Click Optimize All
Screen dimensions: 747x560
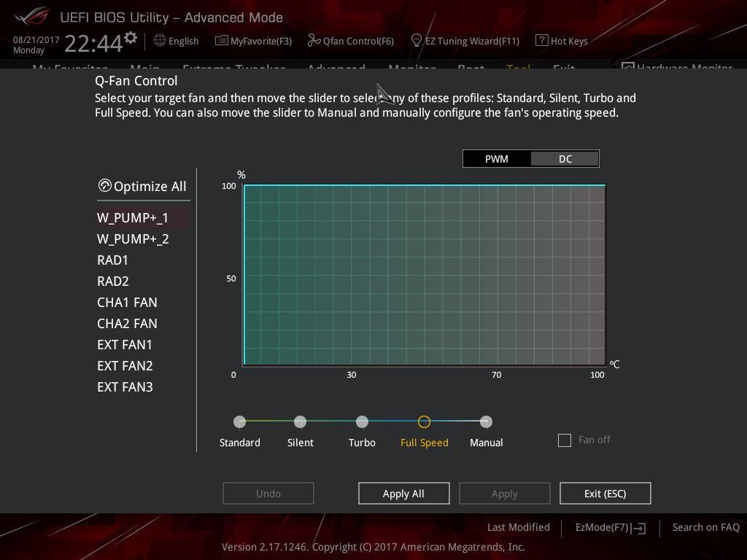click(142, 186)
